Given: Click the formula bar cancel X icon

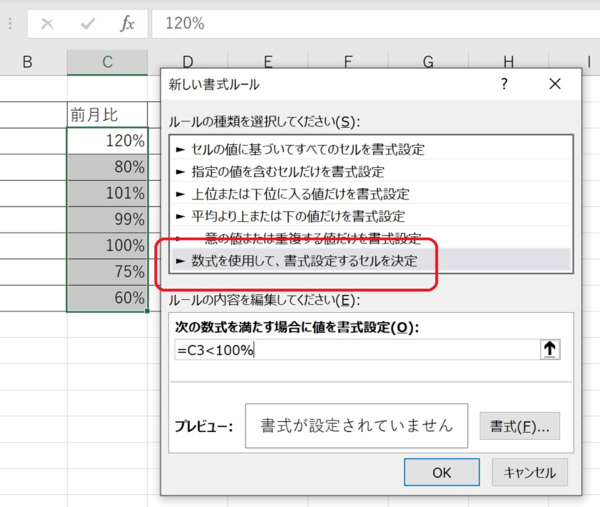Looking at the screenshot, I should [47, 22].
